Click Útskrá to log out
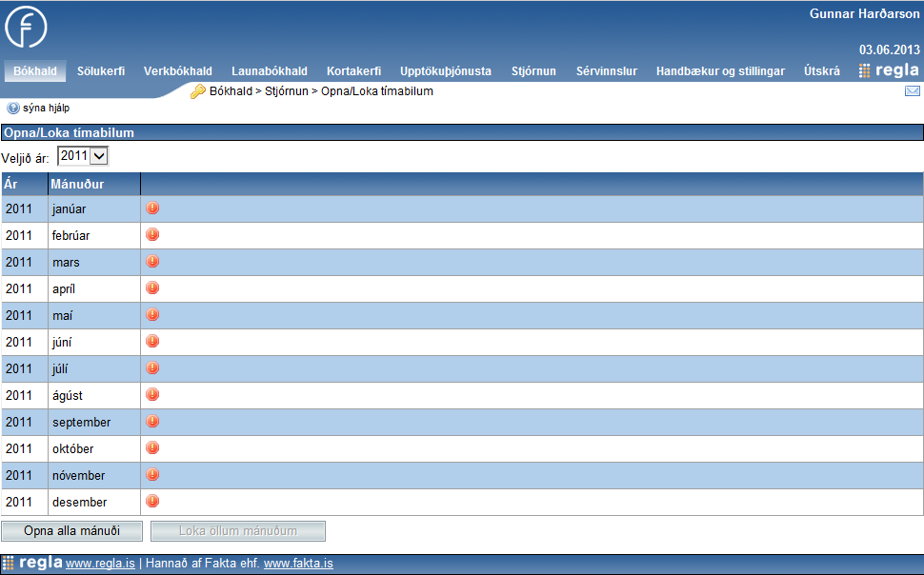This screenshot has width=924, height=575. pyautogui.click(x=821, y=71)
